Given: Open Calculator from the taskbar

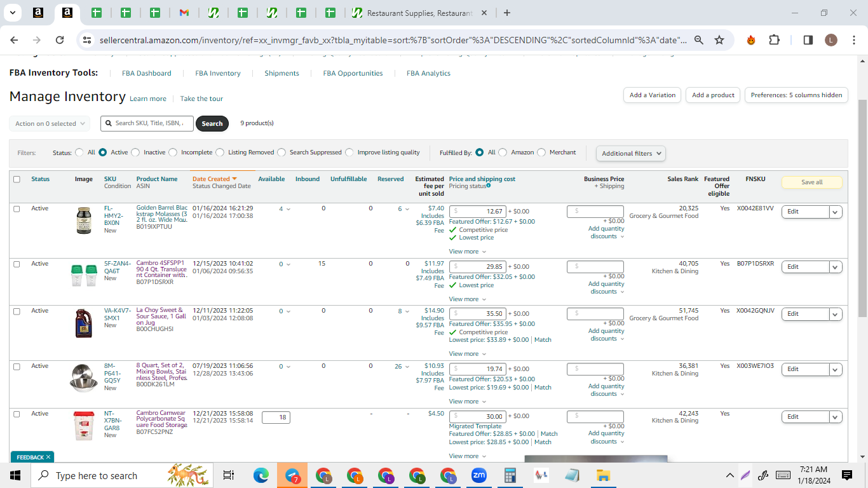Looking at the screenshot, I should click(x=510, y=475).
